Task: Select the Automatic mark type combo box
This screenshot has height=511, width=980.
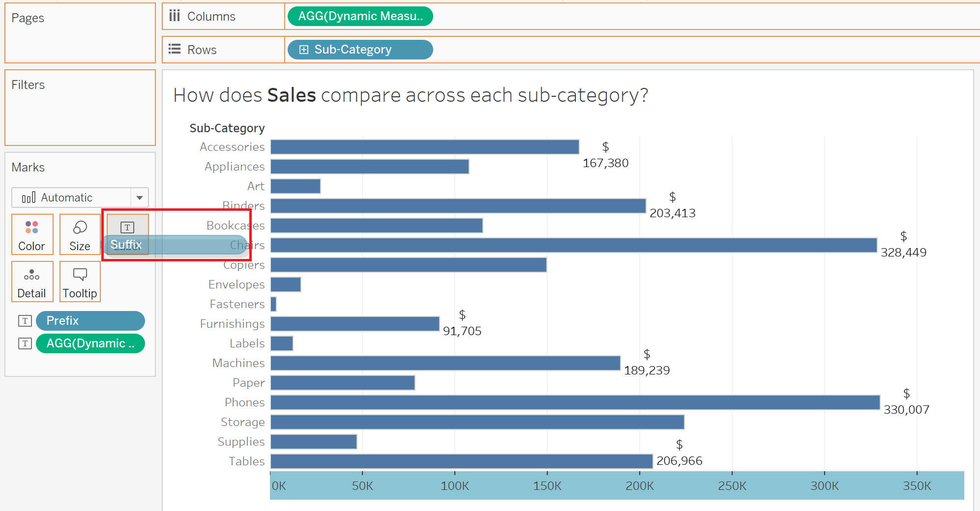Action: tap(80, 198)
